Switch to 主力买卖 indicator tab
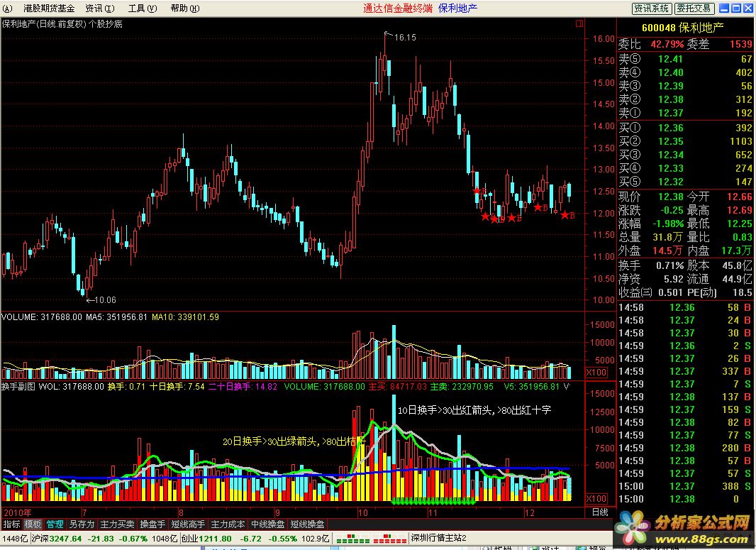The image size is (756, 550). click(x=117, y=524)
